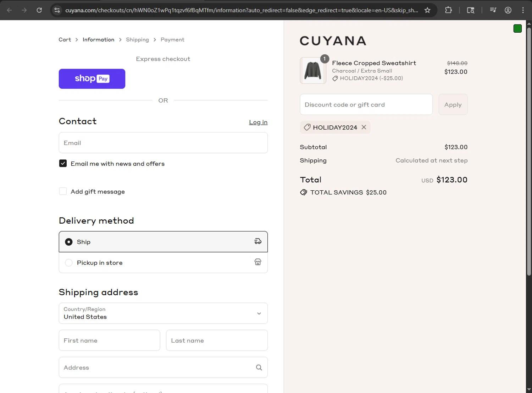Click Apply discount button
532x393 pixels.
point(453,104)
